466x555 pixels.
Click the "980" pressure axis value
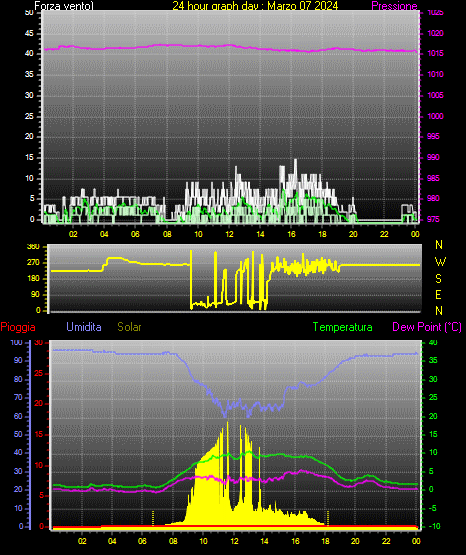coord(433,198)
